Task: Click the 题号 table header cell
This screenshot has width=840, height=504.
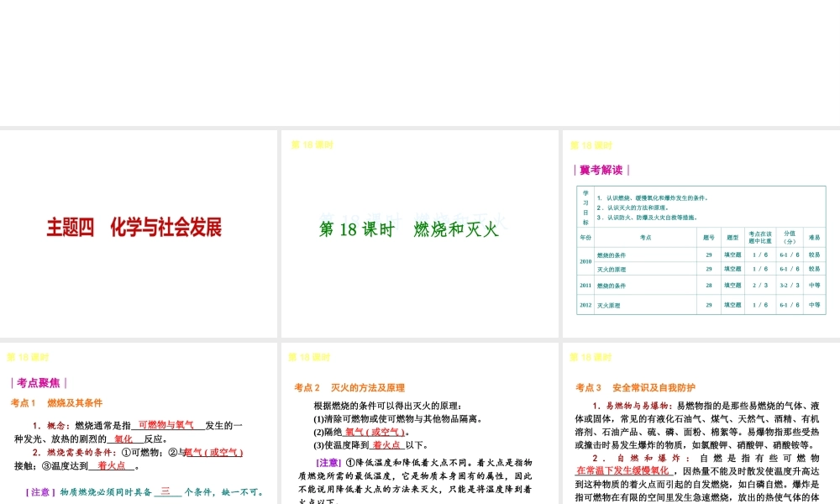Action: [x=709, y=237]
